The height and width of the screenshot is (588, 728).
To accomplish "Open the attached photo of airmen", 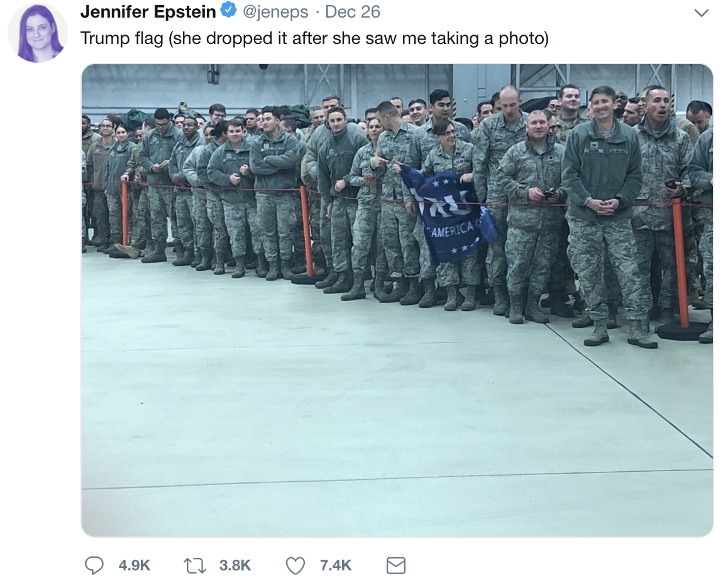I will coord(397,300).
